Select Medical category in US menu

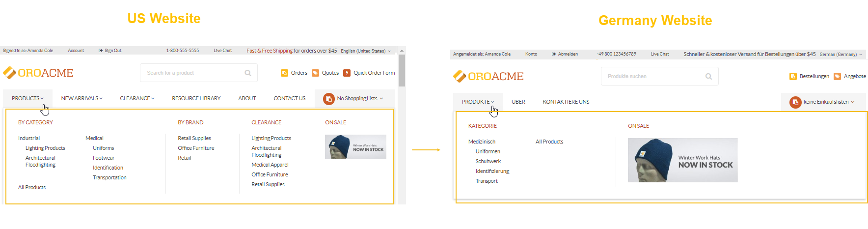(x=94, y=138)
